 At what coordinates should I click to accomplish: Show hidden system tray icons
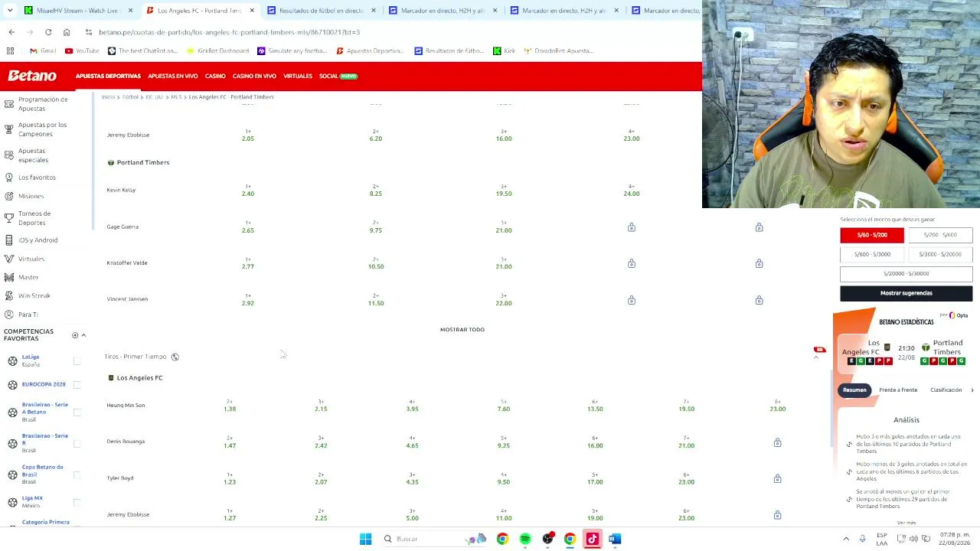pyautogui.click(x=846, y=539)
